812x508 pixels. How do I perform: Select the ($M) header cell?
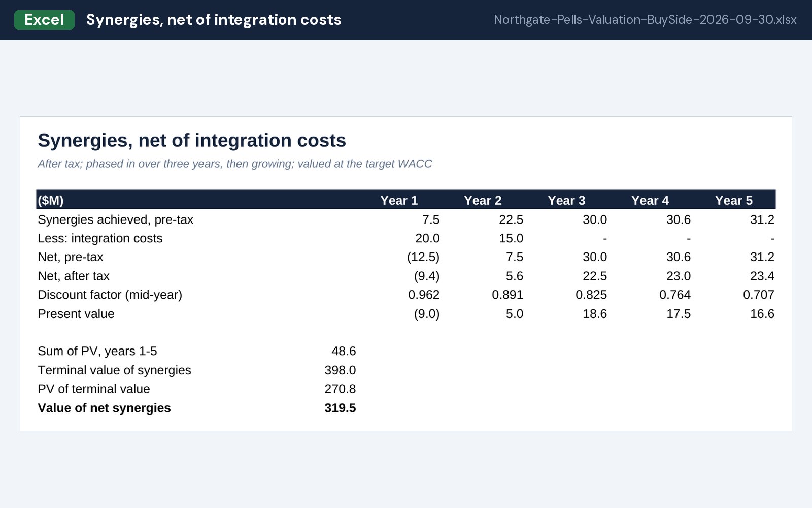point(51,200)
